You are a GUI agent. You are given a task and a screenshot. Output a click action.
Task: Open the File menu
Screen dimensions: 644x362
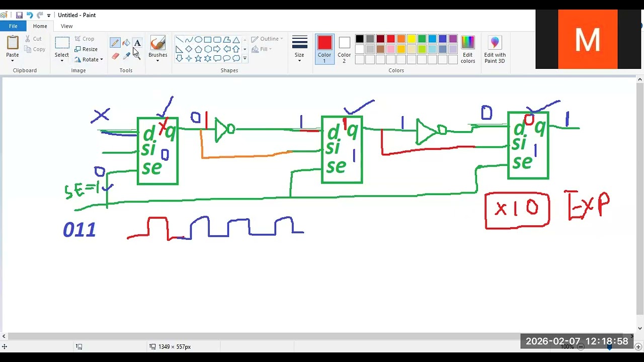pos(13,26)
